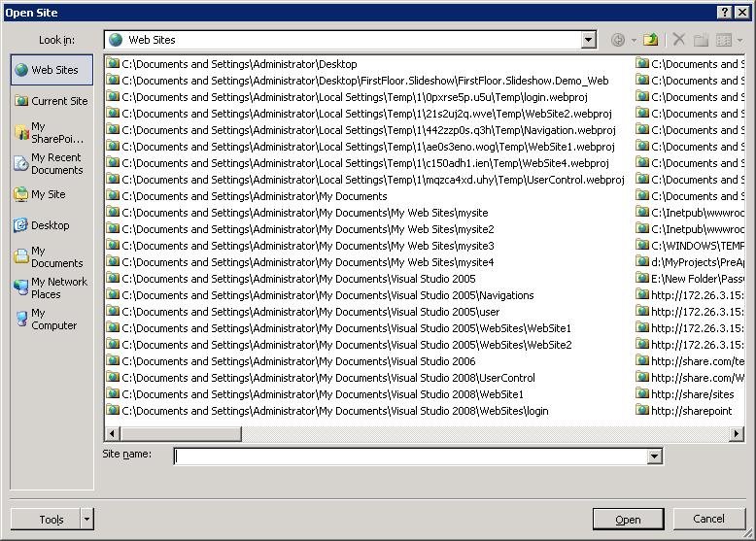Image resolution: width=756 pixels, height=541 pixels.
Task: Open the Back history dropdown arrow
Action: coord(634,41)
